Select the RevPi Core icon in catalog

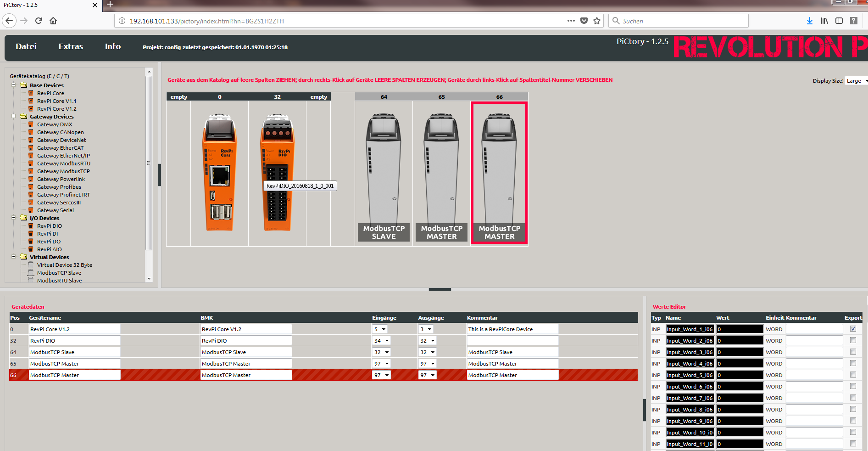(31, 93)
